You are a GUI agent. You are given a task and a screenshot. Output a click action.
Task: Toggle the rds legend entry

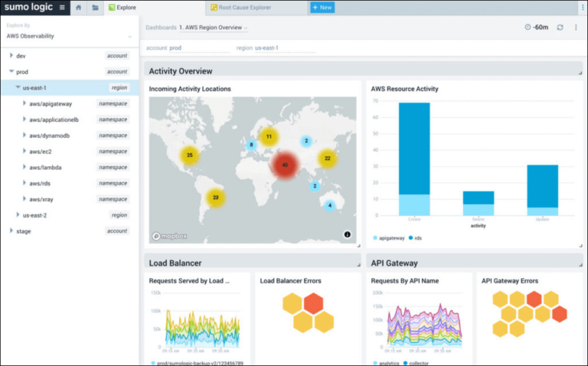415,238
